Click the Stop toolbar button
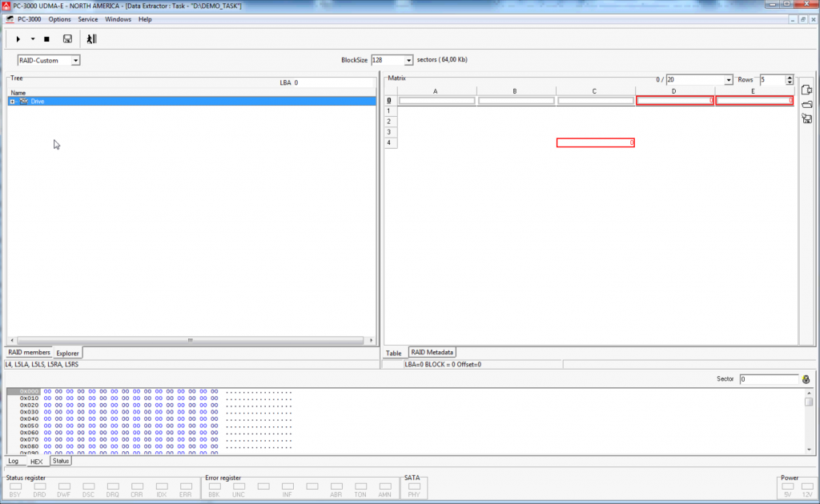820x504 pixels. click(46, 38)
